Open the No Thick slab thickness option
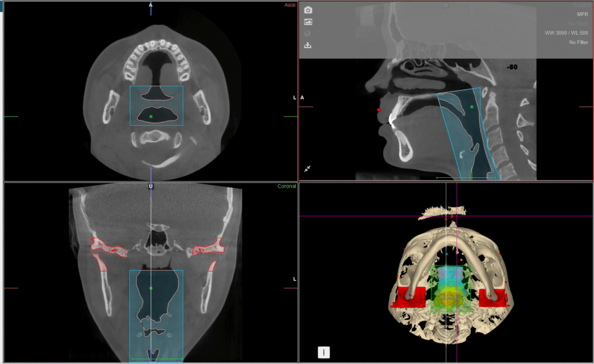Viewport: 594px width, 364px height. (578, 23)
